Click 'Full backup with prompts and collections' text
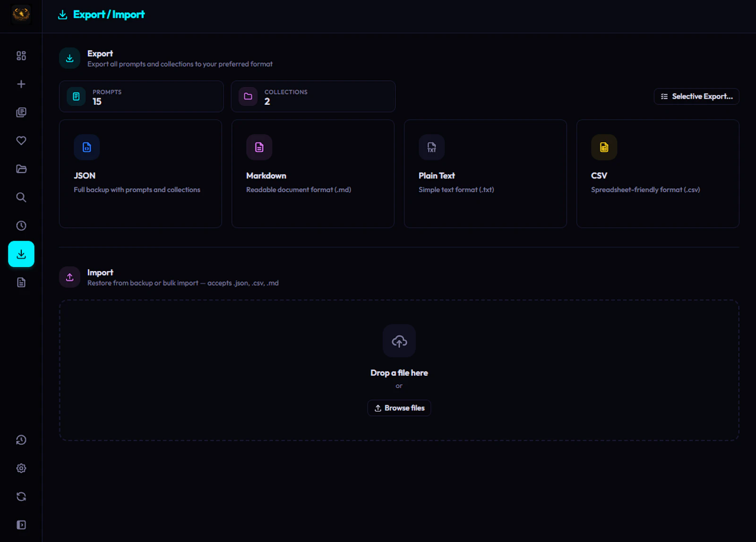This screenshot has width=756, height=542. (x=137, y=190)
